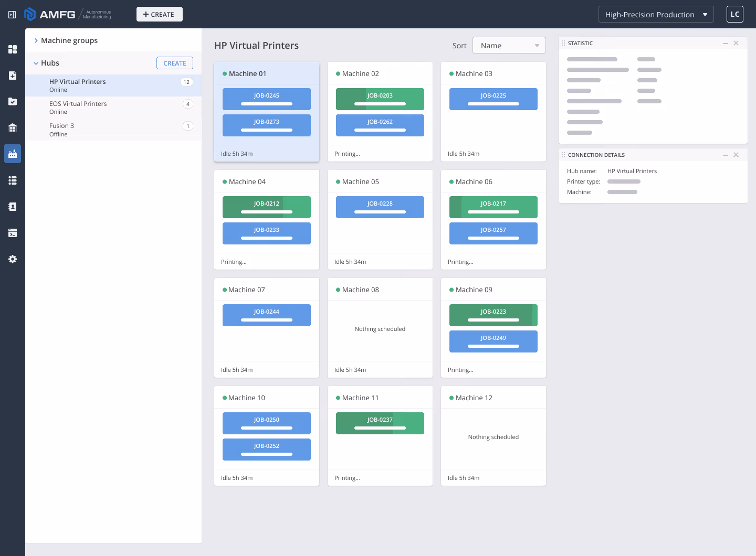Close the Statistic panel
This screenshot has height=556, width=756.
[x=736, y=44]
